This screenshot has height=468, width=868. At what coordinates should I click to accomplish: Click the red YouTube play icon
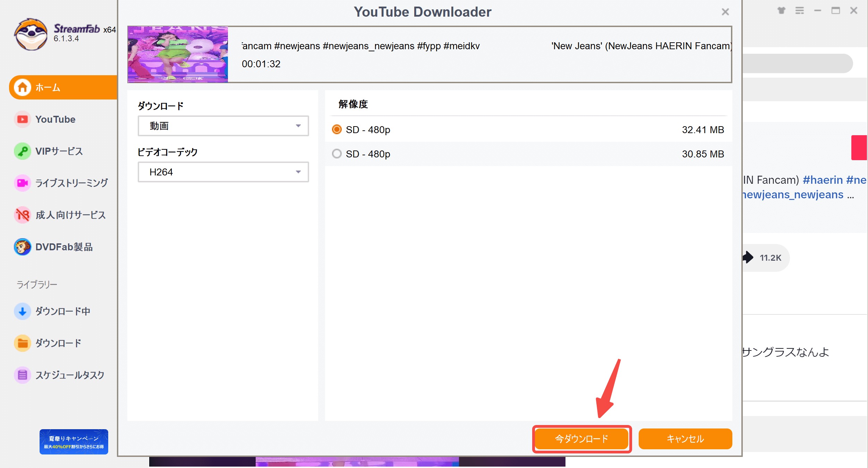pos(23,119)
